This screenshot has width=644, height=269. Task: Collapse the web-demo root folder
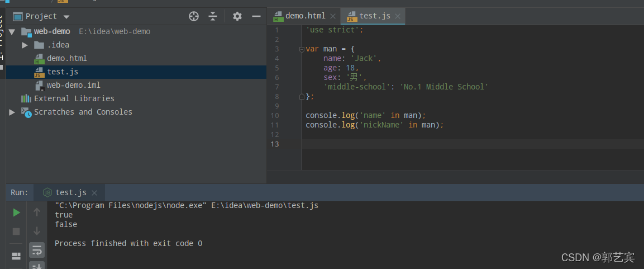point(12,32)
